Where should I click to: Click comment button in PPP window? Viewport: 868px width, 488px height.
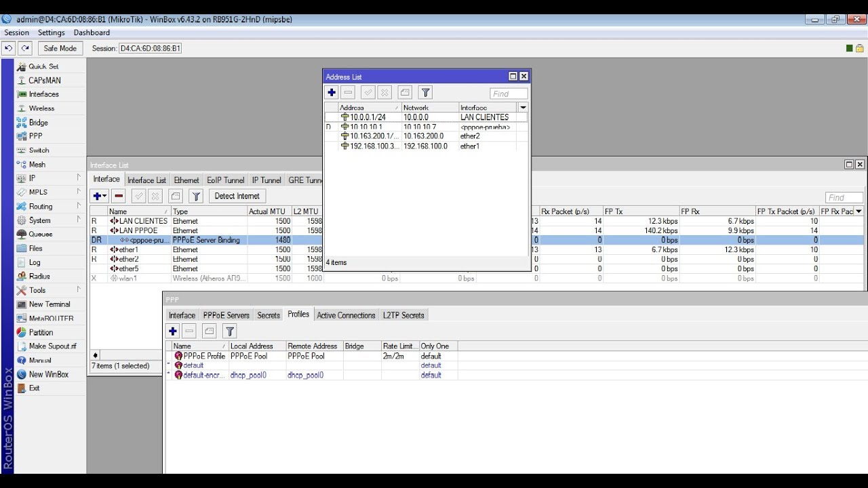tap(210, 331)
